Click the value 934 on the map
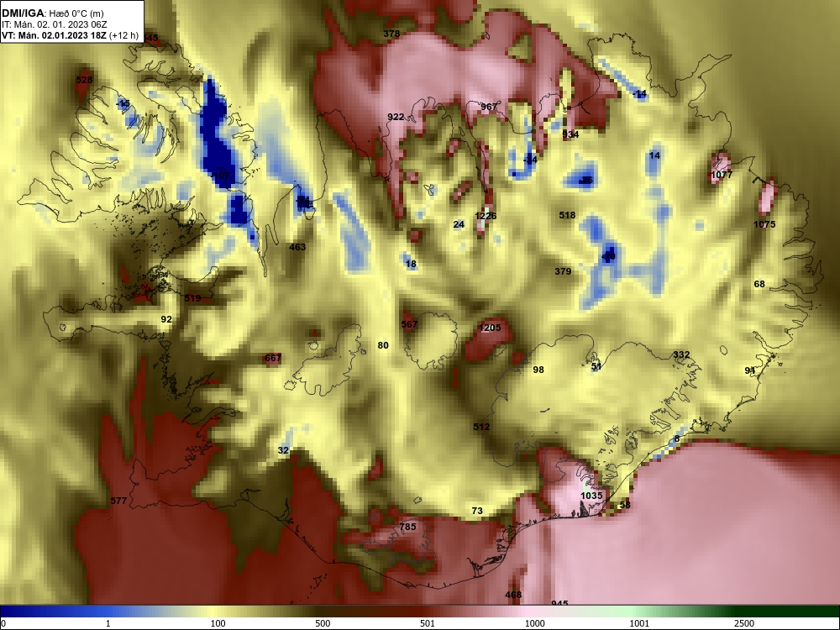840x630 pixels. click(570, 134)
